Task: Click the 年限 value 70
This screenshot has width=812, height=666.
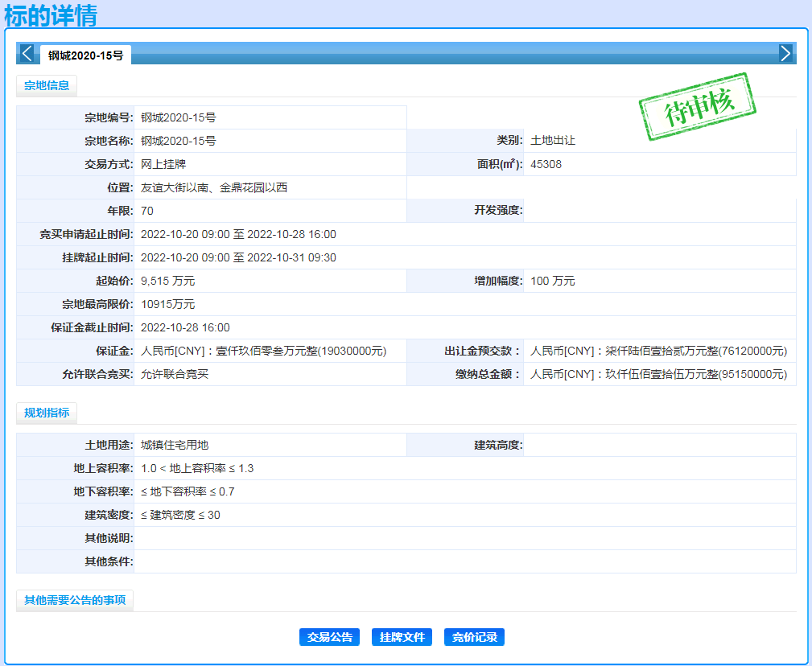Action: click(x=147, y=211)
